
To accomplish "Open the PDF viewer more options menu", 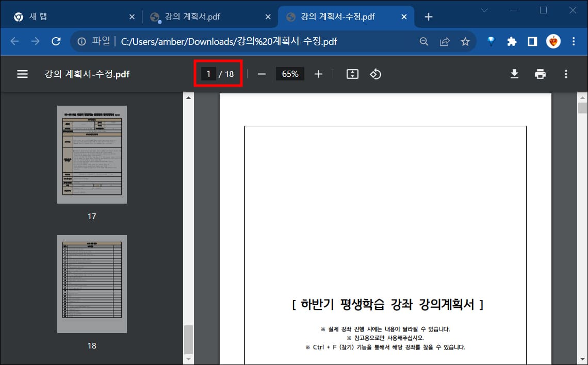I will point(566,74).
